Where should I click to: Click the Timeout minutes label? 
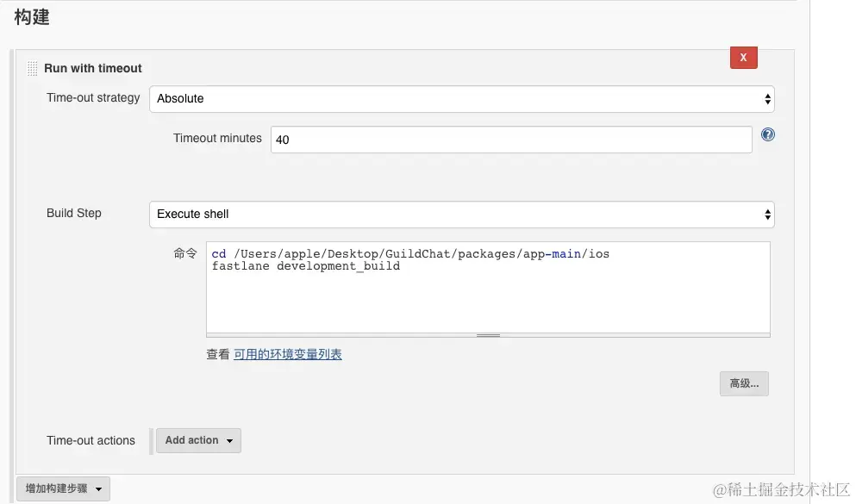(217, 138)
